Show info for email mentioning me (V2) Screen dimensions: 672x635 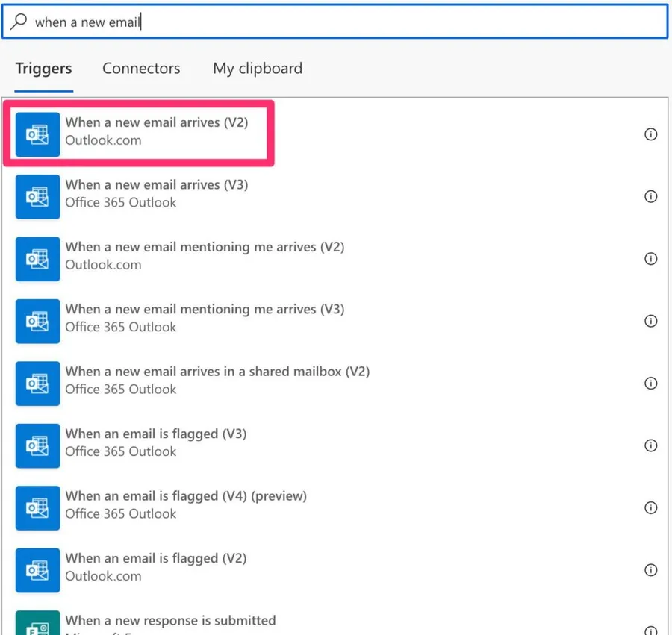click(650, 259)
